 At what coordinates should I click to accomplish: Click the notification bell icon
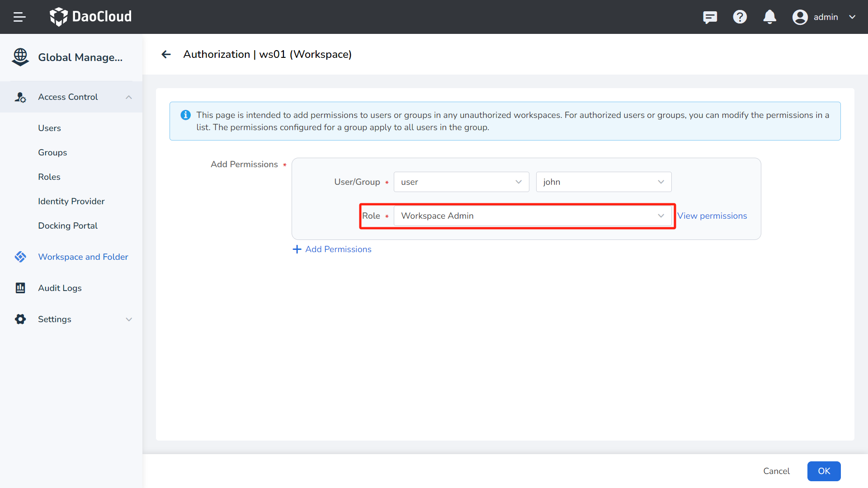(769, 17)
